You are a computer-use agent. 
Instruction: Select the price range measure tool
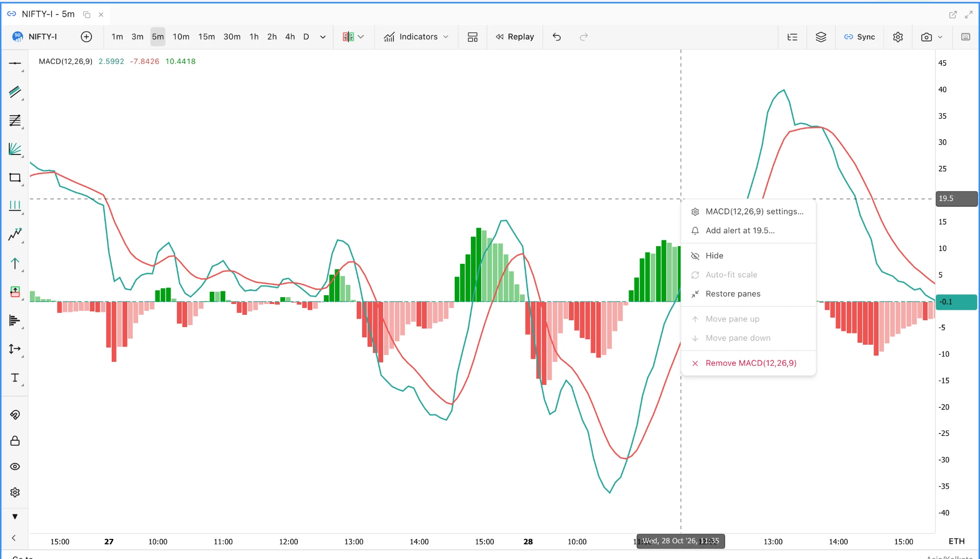click(x=15, y=349)
